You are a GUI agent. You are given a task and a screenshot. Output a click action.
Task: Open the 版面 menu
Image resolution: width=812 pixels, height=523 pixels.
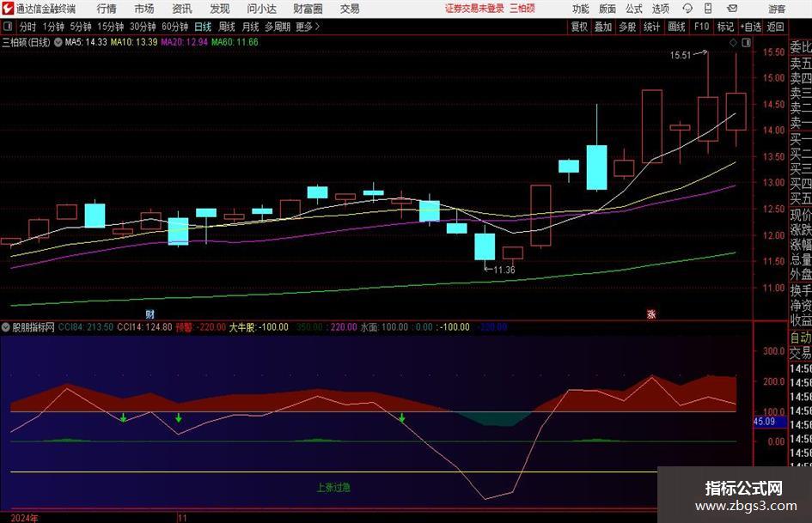(607, 9)
